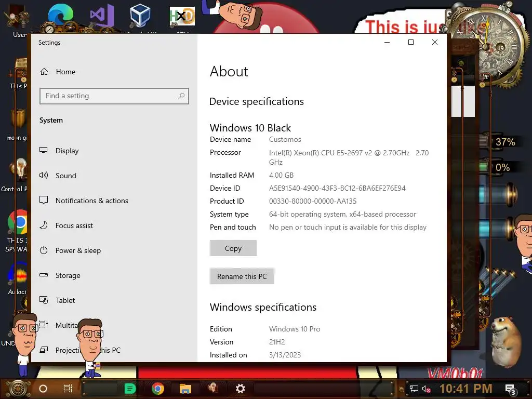Open Chrome desktop shortcut on left edge
This screenshot has width=532, height=399.
18,222
